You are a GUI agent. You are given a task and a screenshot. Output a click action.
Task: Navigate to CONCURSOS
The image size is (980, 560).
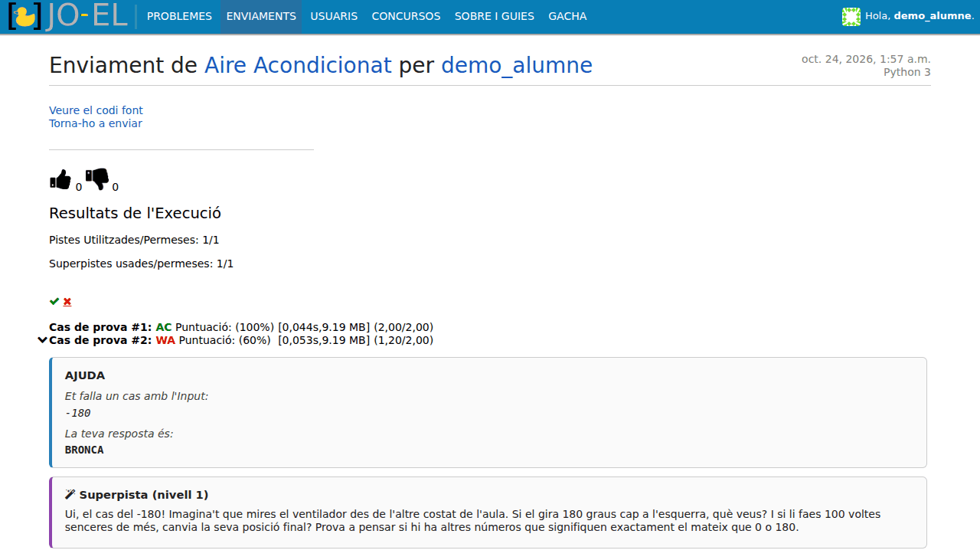click(406, 16)
